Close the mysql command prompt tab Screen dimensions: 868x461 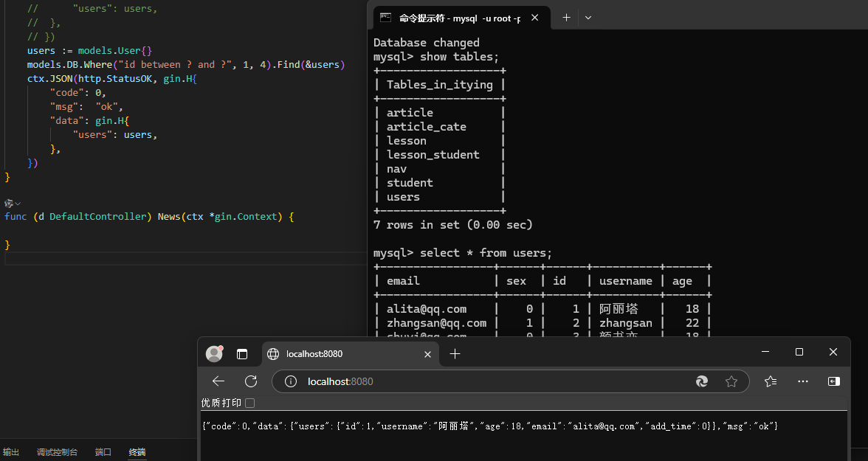(534, 18)
